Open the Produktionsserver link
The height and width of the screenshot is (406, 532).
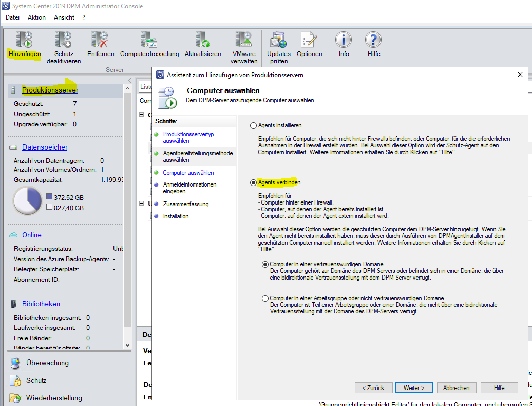50,90
